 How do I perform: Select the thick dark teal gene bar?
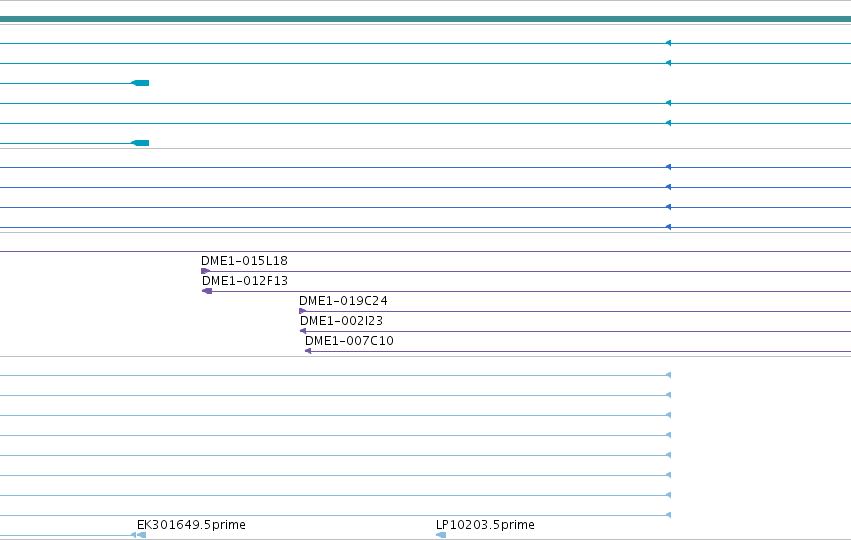[426, 19]
